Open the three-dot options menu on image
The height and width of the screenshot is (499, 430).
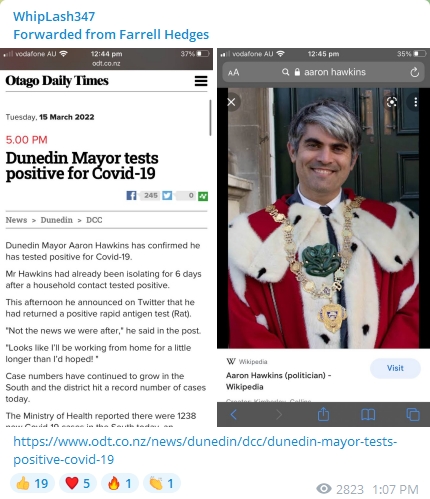[x=415, y=102]
